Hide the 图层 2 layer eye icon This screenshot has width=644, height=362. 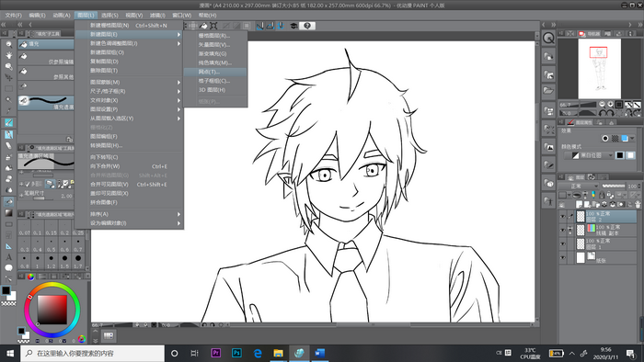[563, 217]
